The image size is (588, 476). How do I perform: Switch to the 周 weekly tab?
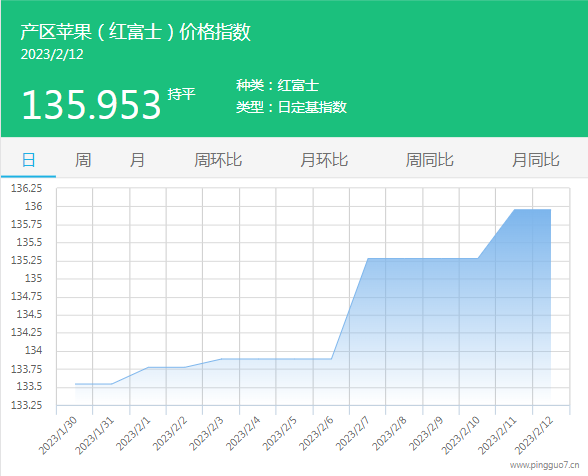(83, 160)
